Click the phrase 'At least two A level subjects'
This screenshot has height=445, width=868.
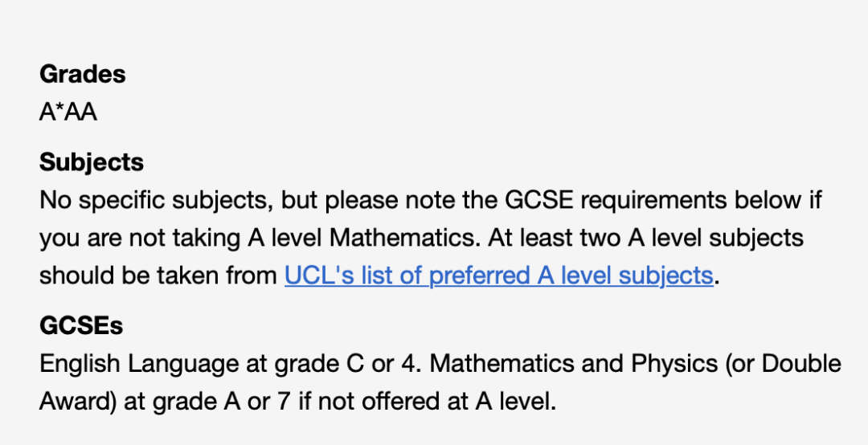click(645, 238)
